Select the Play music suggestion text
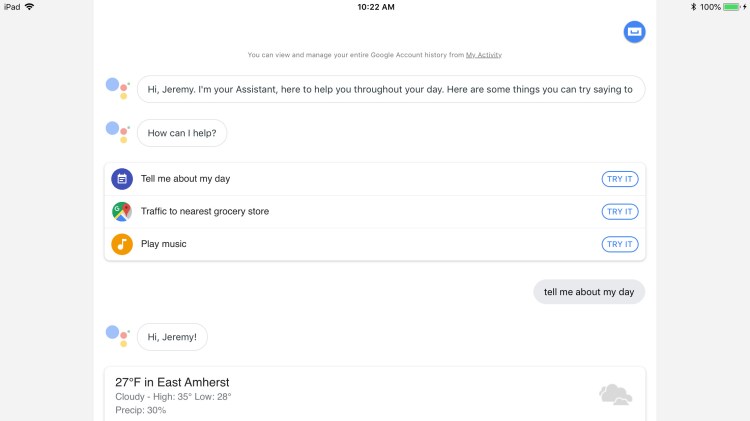The height and width of the screenshot is (421, 750). [164, 244]
